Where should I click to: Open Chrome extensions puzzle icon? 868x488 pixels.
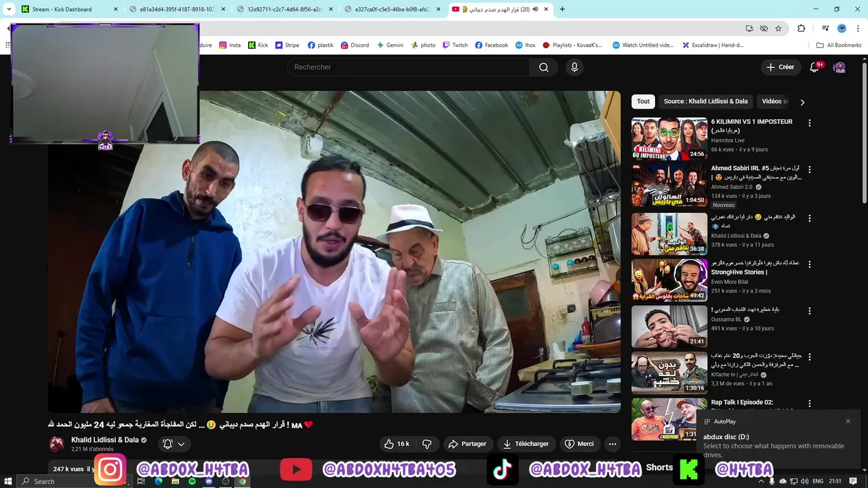(x=801, y=28)
